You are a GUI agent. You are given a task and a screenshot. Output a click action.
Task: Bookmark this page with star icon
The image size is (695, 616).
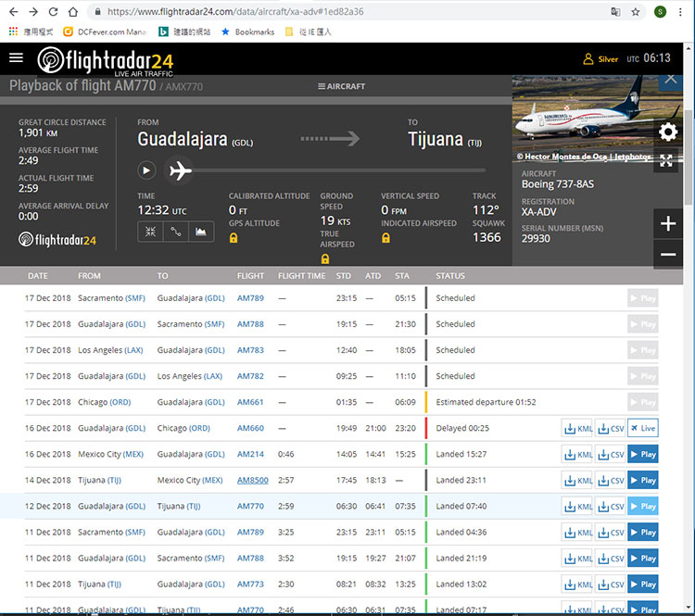click(x=635, y=12)
